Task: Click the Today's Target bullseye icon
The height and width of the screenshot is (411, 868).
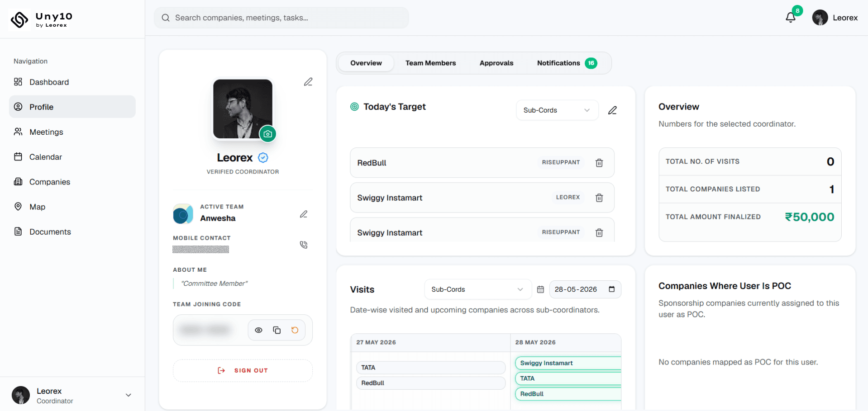Action: (355, 107)
